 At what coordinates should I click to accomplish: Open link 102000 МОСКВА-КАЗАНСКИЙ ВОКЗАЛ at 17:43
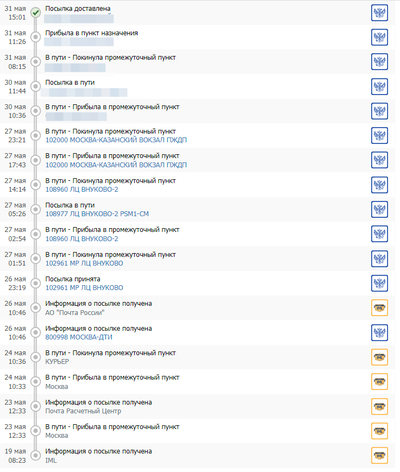click(x=116, y=165)
